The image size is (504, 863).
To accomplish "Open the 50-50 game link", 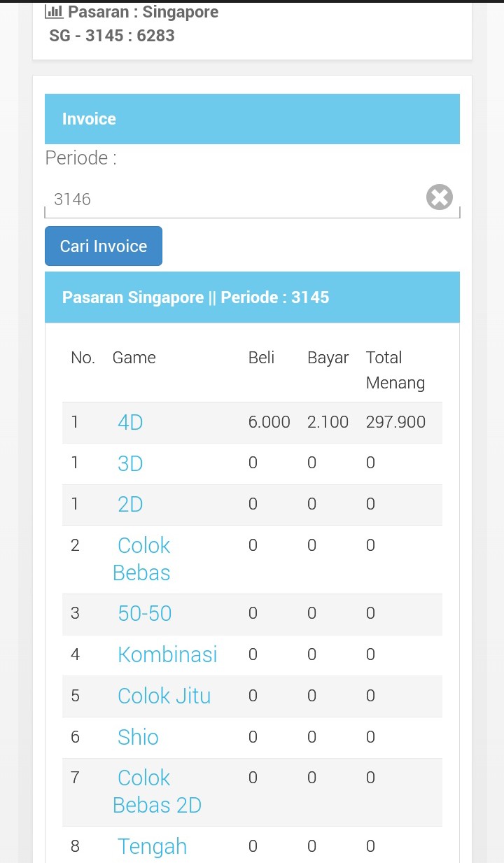I will 144,614.
